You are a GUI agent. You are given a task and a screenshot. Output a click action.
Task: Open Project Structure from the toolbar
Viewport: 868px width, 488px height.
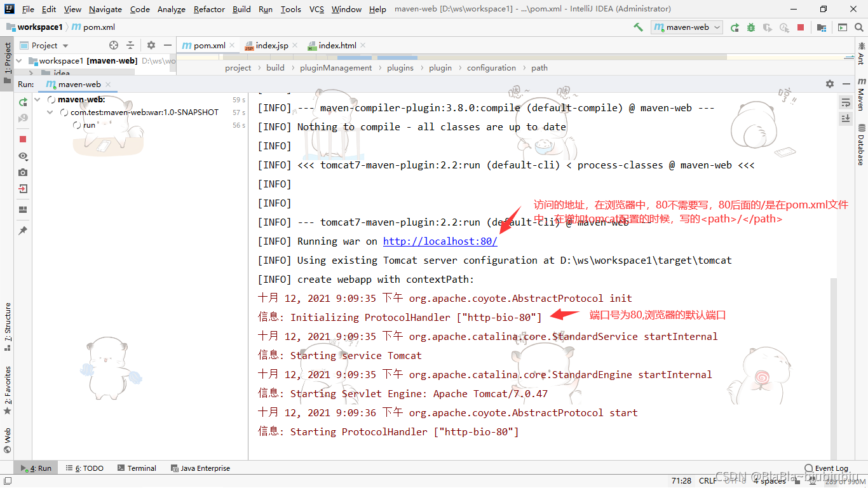[x=822, y=27]
